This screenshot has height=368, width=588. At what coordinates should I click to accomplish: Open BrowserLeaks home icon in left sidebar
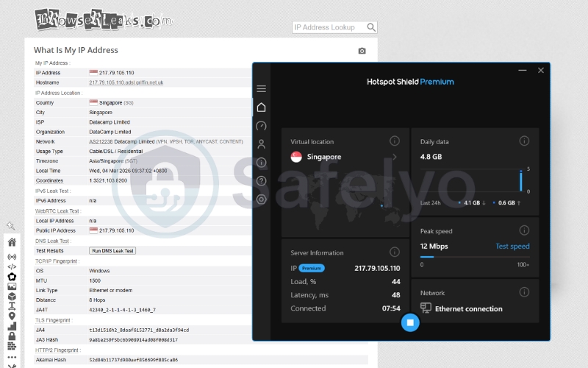pos(12,242)
